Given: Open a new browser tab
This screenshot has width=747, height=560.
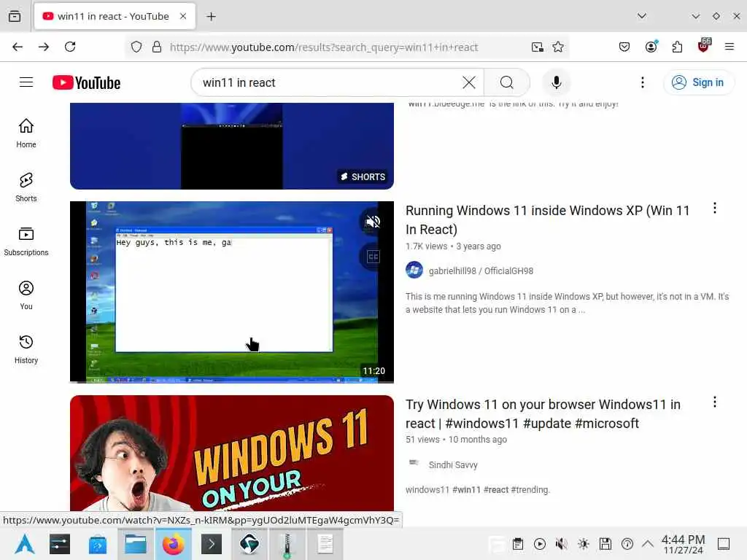Looking at the screenshot, I should pyautogui.click(x=211, y=17).
